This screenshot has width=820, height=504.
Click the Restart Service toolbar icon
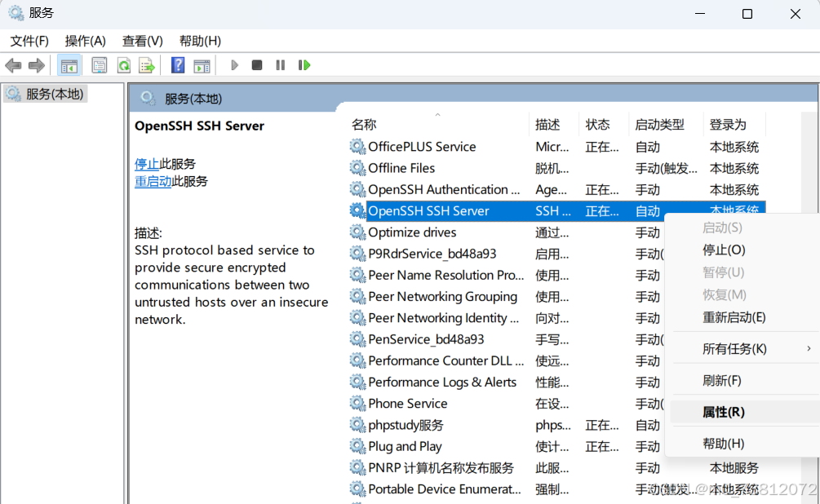coord(304,65)
